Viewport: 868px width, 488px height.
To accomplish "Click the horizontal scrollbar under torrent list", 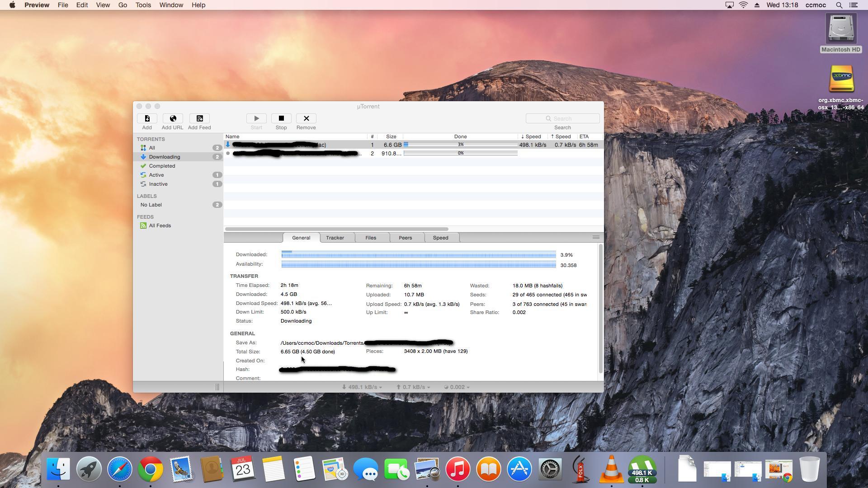I will [336, 229].
